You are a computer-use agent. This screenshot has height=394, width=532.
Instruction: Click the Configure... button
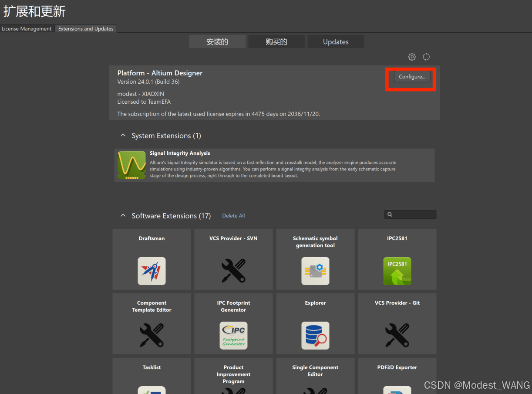412,77
